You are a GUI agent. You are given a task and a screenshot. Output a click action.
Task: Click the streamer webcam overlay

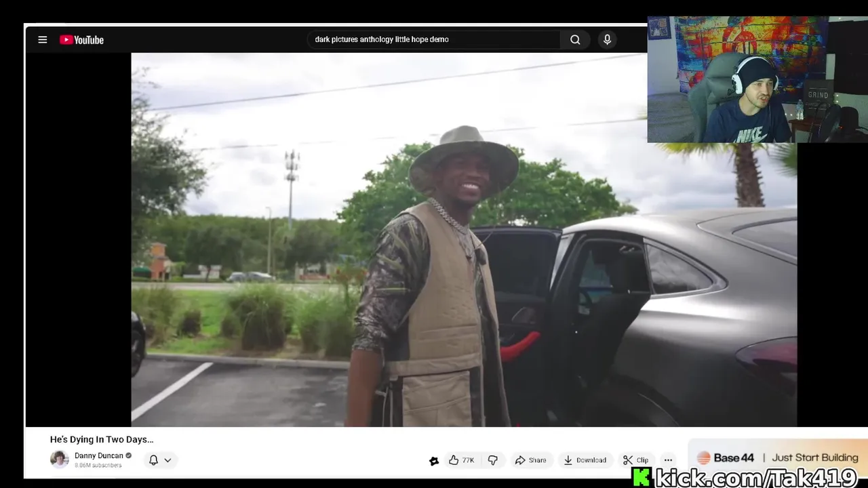coord(757,79)
